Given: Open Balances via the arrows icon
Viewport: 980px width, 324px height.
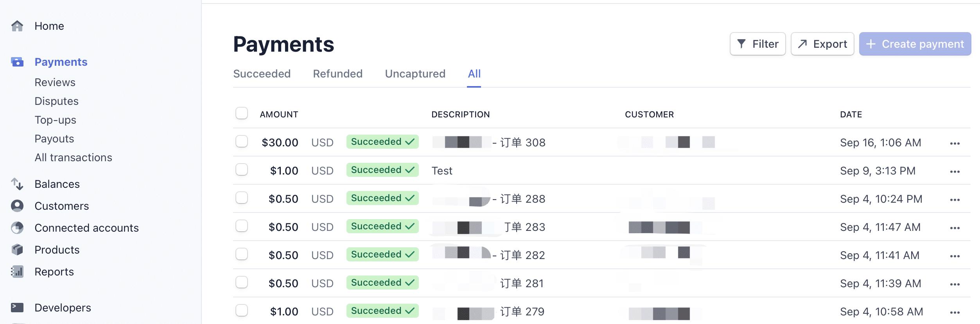Looking at the screenshot, I should click(x=17, y=184).
